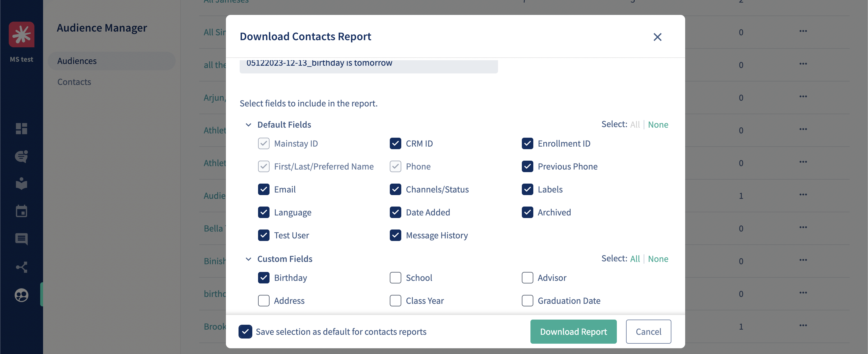Screen dimensions: 868x354
Task: Uncheck the Birthday custom field
Action: coord(263,277)
